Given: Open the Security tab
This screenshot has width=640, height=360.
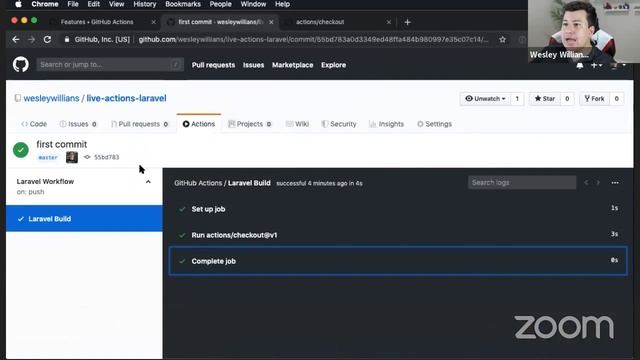Looking at the screenshot, I should [x=339, y=124].
